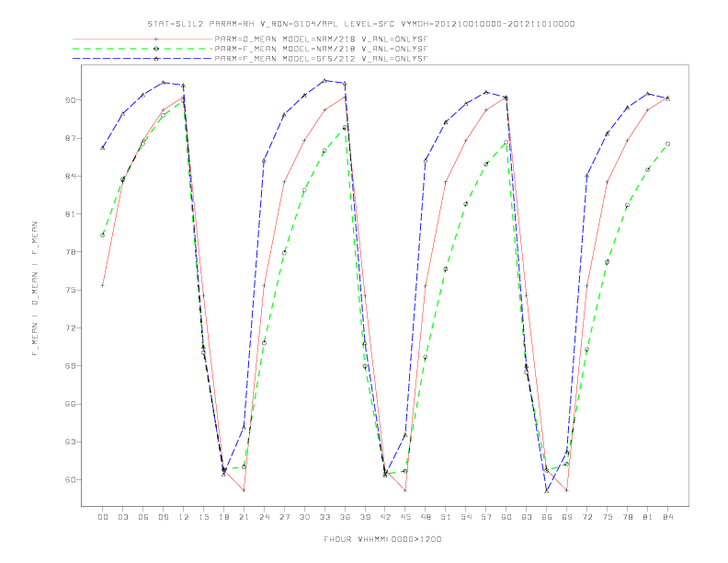Select the F_MEAN GFS/212 legend label

[x=321, y=59]
